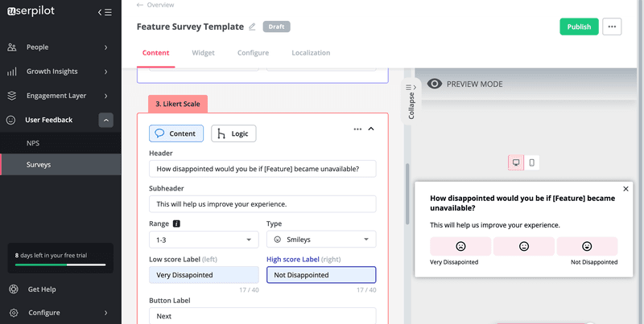Click the free trial progress bar

click(60, 265)
